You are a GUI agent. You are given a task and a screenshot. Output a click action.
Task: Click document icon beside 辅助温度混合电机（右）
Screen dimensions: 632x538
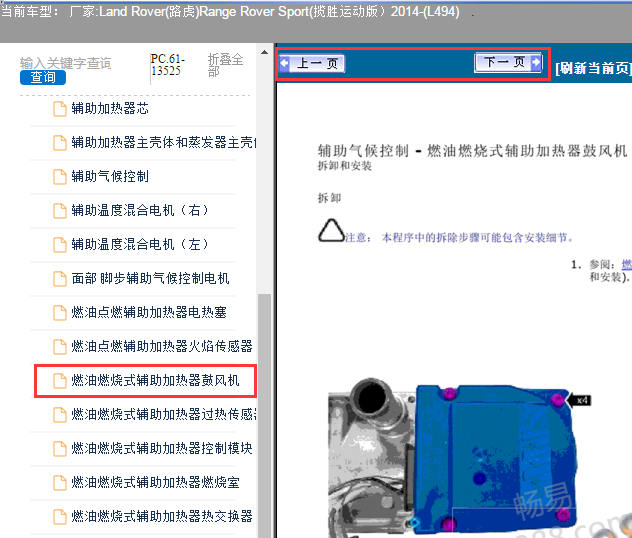click(x=60, y=210)
